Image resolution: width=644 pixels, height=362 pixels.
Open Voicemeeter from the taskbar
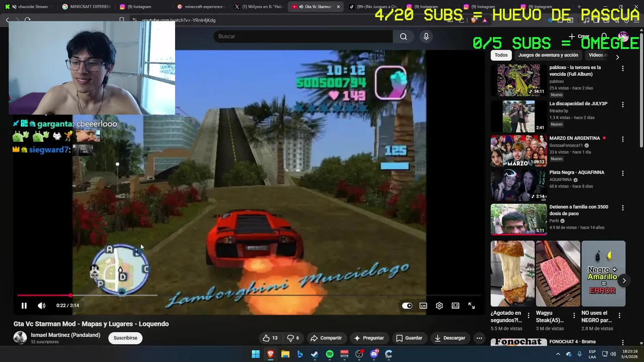click(344, 354)
